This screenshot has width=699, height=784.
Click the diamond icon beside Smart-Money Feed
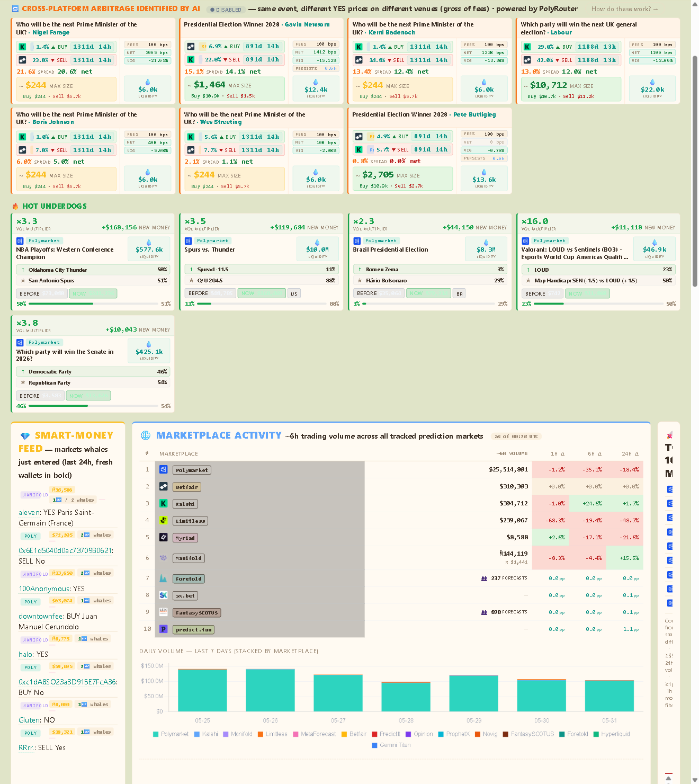(x=25, y=436)
